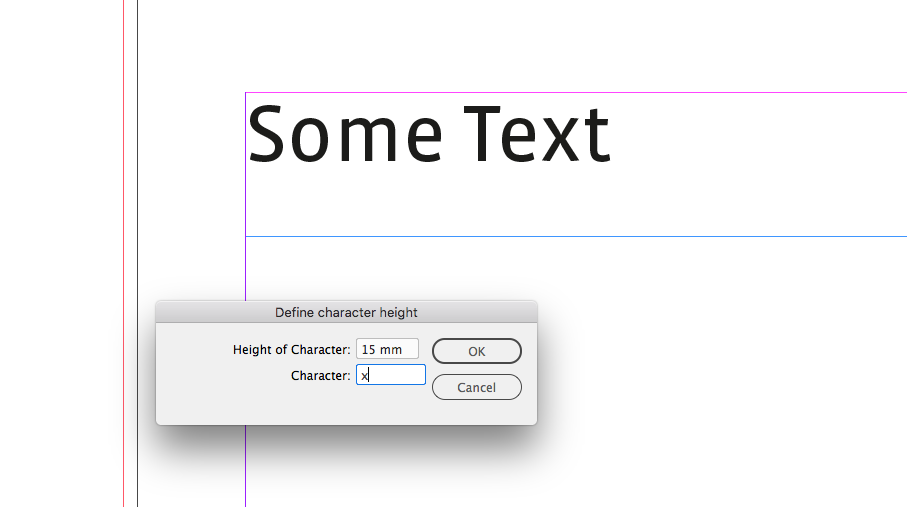The width and height of the screenshot is (907, 507).
Task: Click the Character input field
Action: [390, 375]
